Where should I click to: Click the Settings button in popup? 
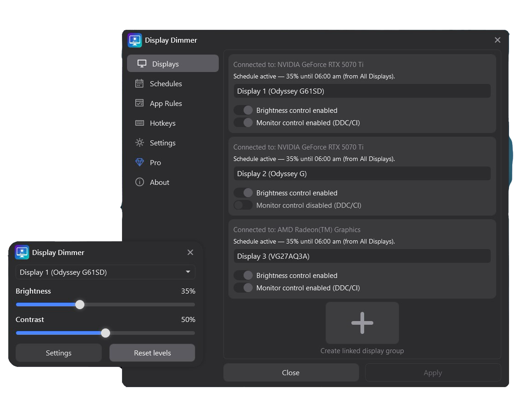point(58,353)
